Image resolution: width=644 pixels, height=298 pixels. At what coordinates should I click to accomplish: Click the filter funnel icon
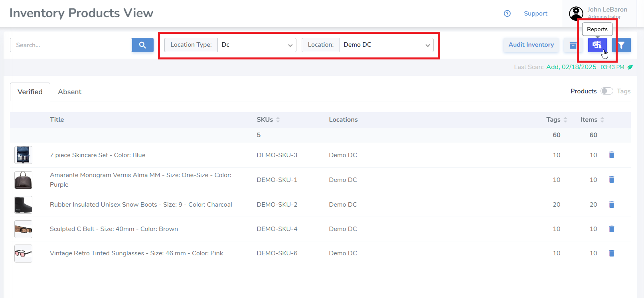621,45
